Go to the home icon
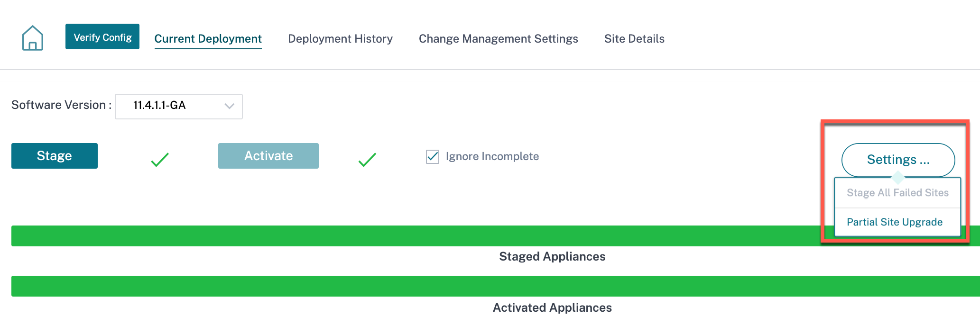Viewport: 980px width, 325px height. point(33,38)
